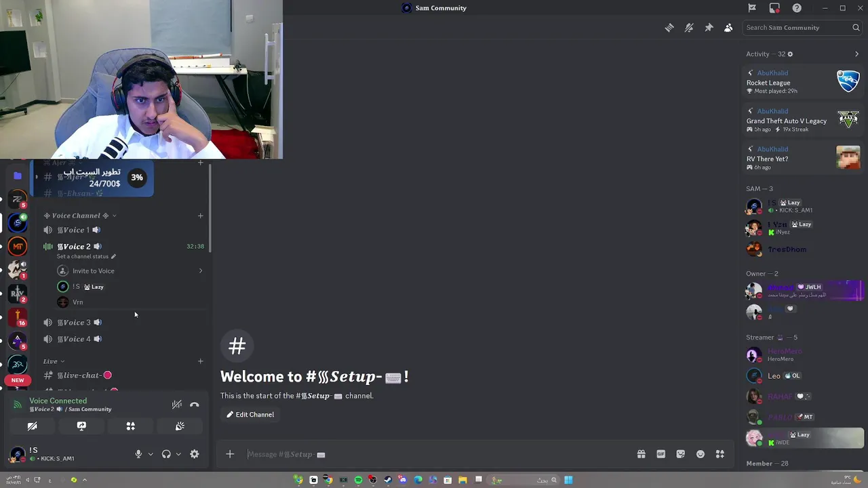Click Invite to Voice
The width and height of the screenshot is (868, 488).
tap(130, 271)
